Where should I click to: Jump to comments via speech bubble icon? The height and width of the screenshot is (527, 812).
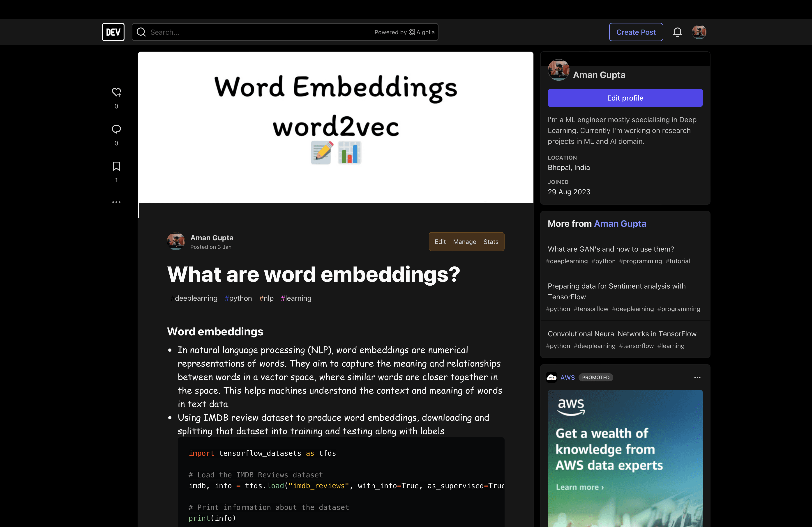pyautogui.click(x=116, y=129)
